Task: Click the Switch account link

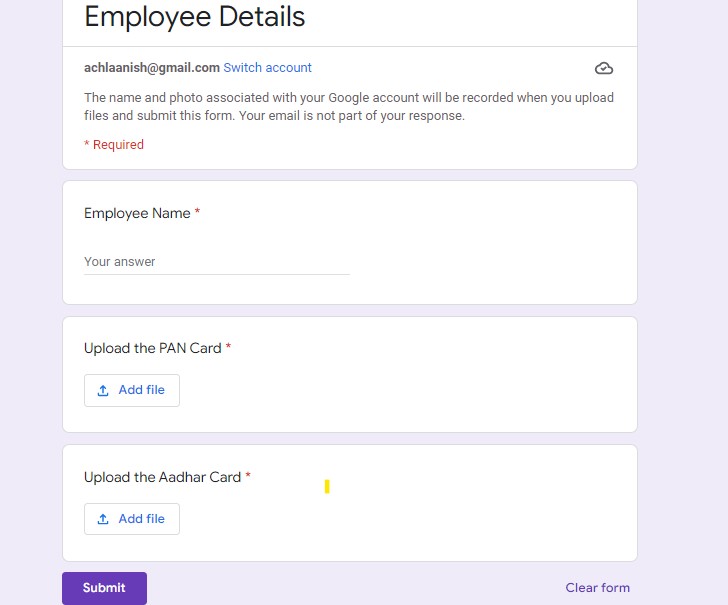Action: coord(267,68)
